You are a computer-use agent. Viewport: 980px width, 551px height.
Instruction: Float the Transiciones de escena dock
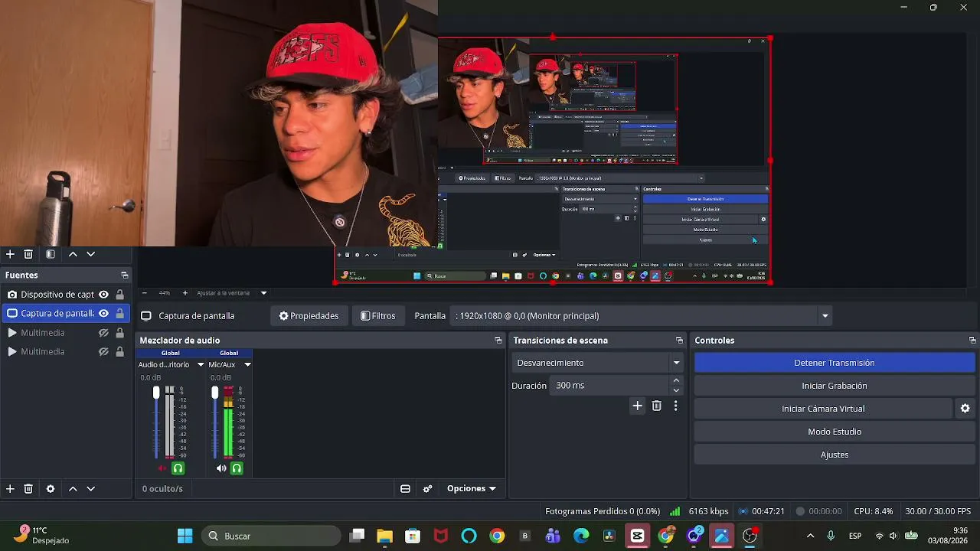point(679,340)
